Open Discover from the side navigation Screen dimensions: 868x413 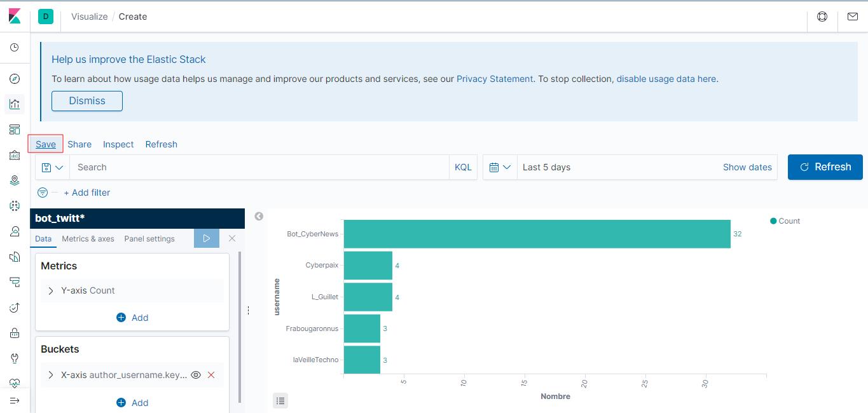coord(15,79)
